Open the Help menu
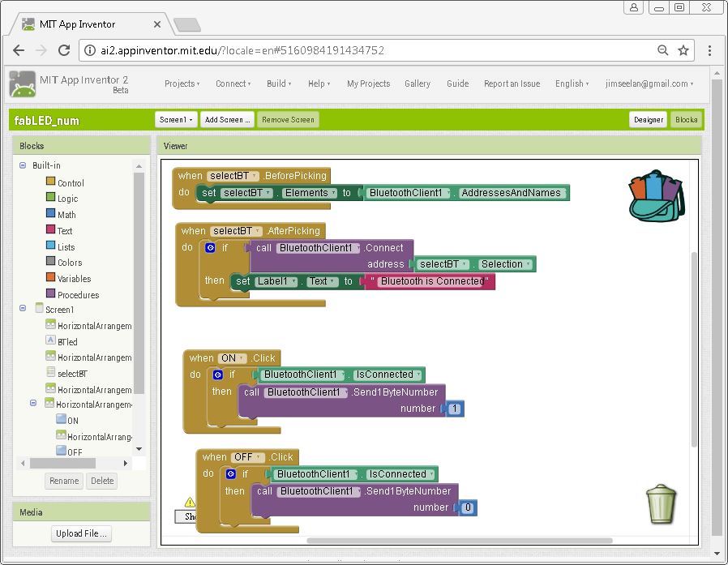The image size is (728, 565). pyautogui.click(x=319, y=83)
